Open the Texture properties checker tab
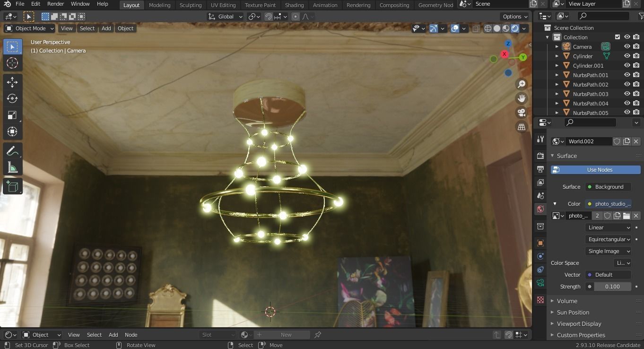644x349 pixels. pyautogui.click(x=540, y=300)
